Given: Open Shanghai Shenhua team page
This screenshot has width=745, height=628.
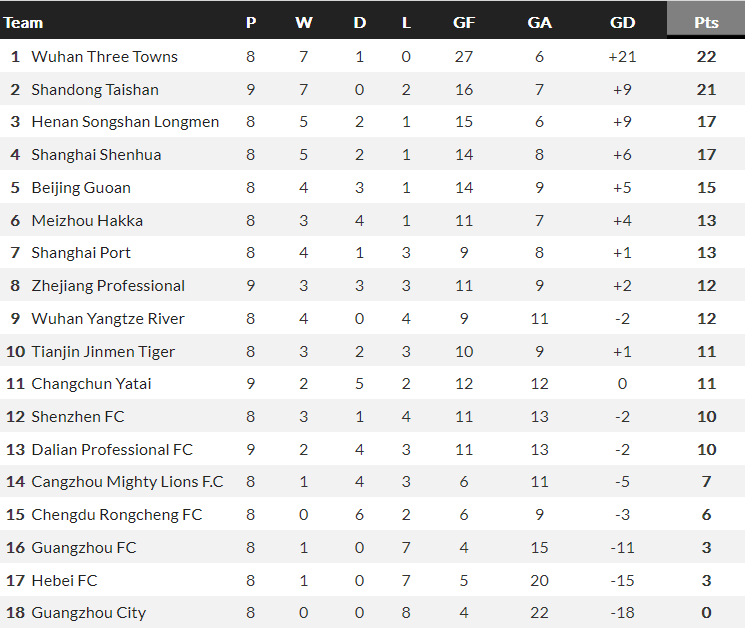Looking at the screenshot, I should 96,155.
